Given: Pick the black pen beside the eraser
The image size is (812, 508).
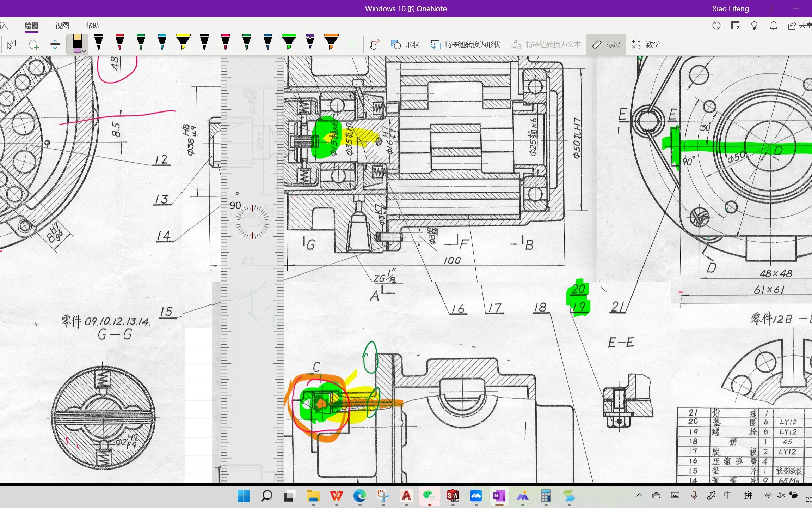Looking at the screenshot, I should [99, 42].
